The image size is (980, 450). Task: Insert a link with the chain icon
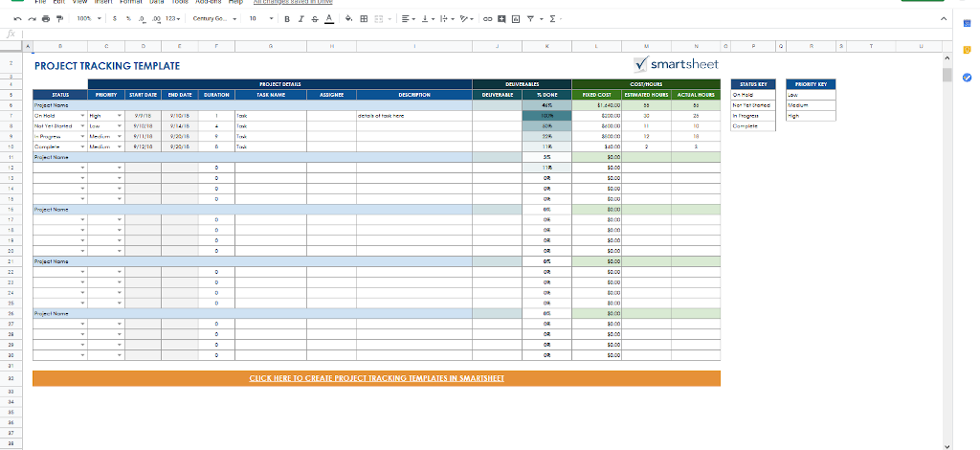(x=488, y=19)
